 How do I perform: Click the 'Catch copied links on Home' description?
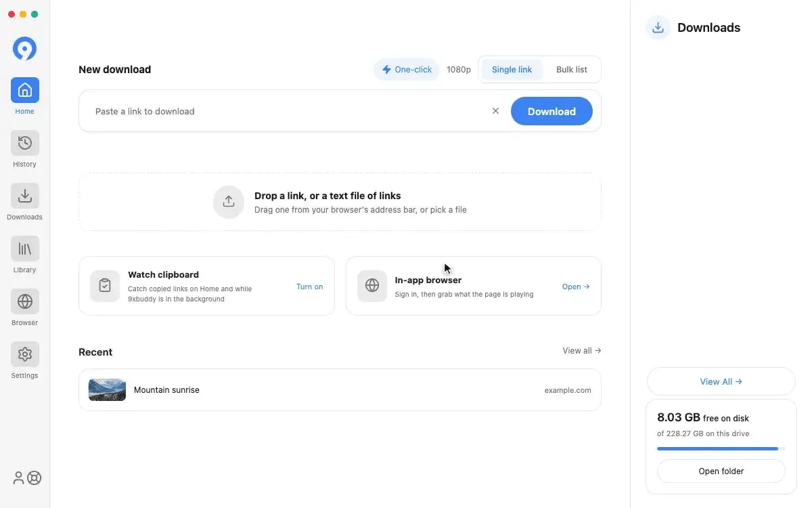coord(190,294)
